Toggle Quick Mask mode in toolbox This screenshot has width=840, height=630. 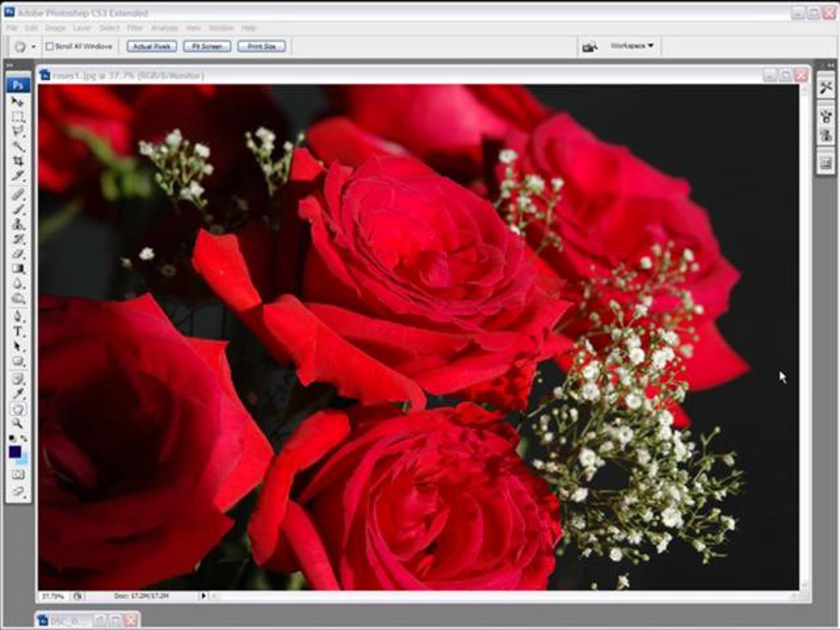point(17,474)
